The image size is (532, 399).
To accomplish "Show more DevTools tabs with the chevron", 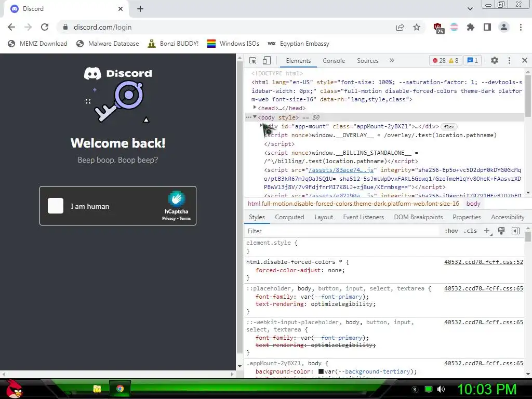I will point(392,60).
